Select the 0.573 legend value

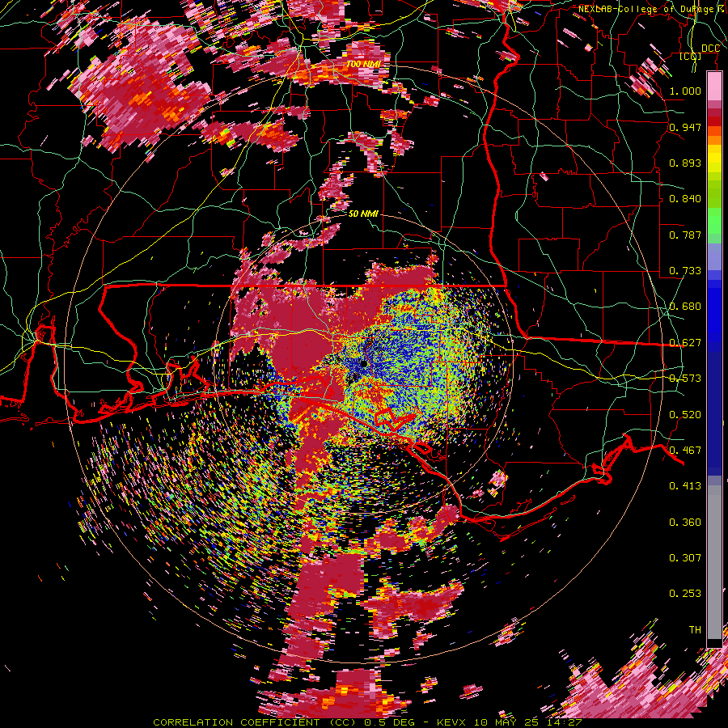(x=685, y=379)
